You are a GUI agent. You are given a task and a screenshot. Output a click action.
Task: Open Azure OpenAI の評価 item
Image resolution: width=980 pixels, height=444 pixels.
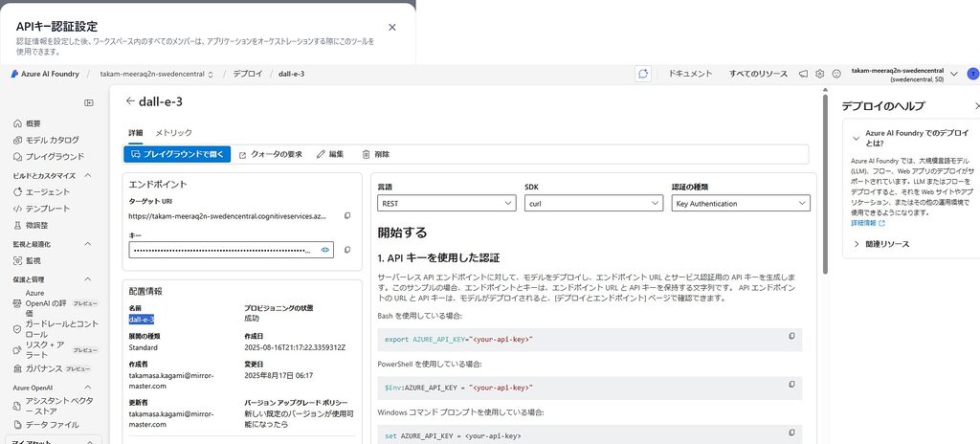pyautogui.click(x=55, y=302)
